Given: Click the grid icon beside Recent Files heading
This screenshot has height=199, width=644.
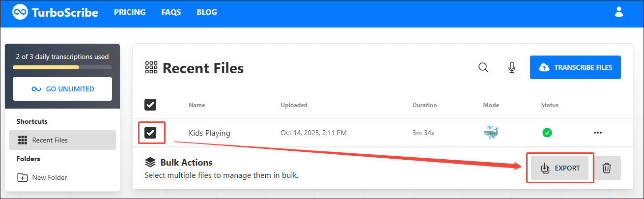Looking at the screenshot, I should 151,68.
